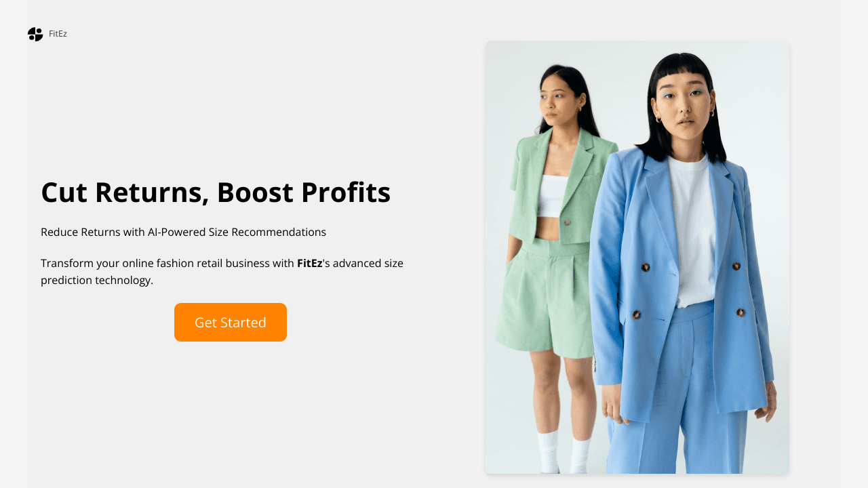The height and width of the screenshot is (488, 868).
Task: Click the white socks in the photo
Action: [564, 452]
